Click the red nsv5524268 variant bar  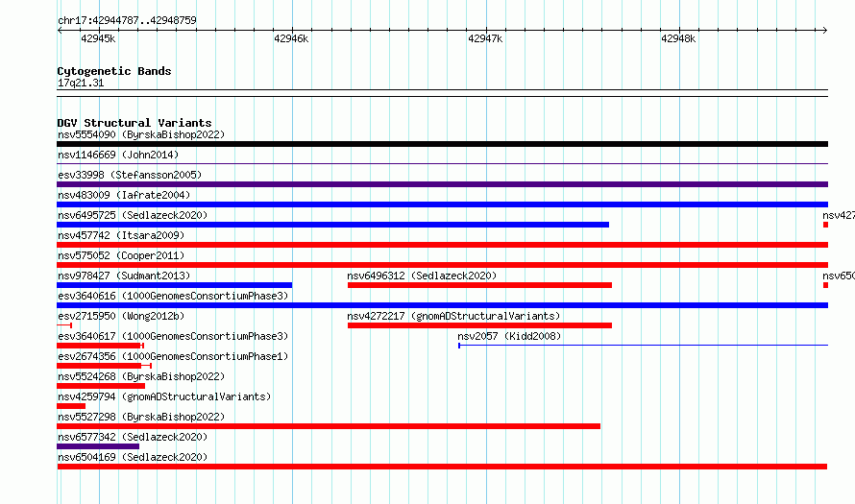coord(101,386)
